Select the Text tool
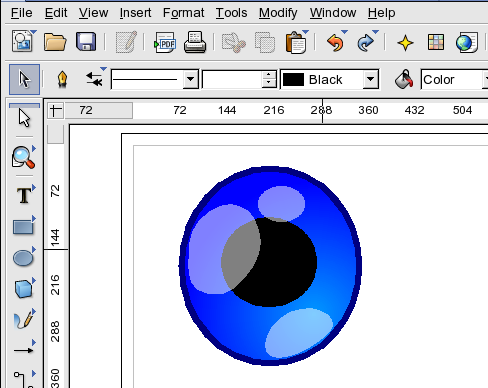 point(24,194)
